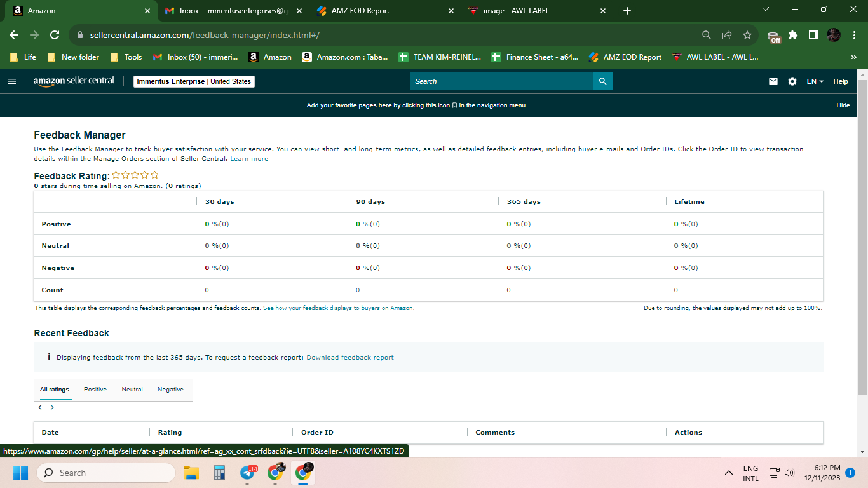Viewport: 868px width, 488px height.
Task: Open the Finance Sheet bookmark
Action: [x=535, y=57]
